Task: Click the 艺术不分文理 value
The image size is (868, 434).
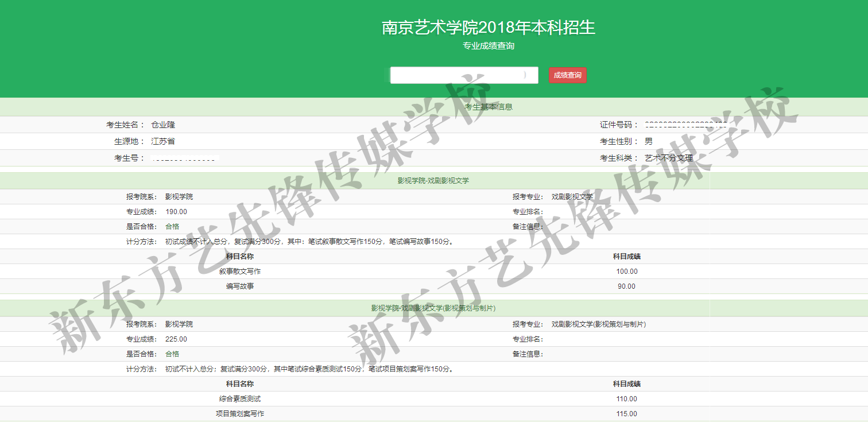Action: [x=669, y=158]
